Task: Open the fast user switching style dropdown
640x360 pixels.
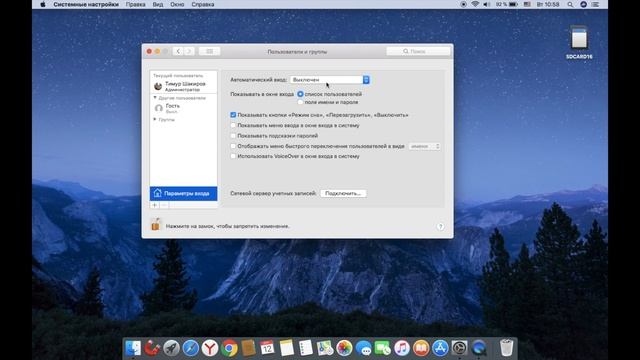Action: point(424,146)
